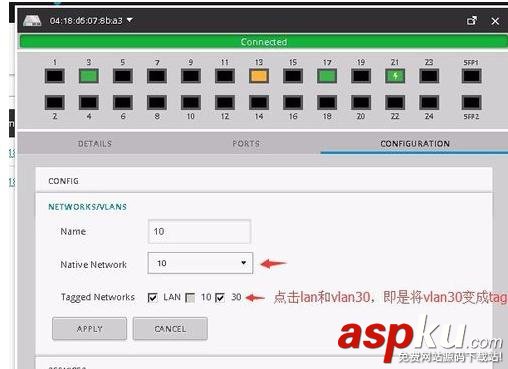Viewport: 508px width, 369px height.
Task: Click port 4 icon
Action: click(x=89, y=103)
